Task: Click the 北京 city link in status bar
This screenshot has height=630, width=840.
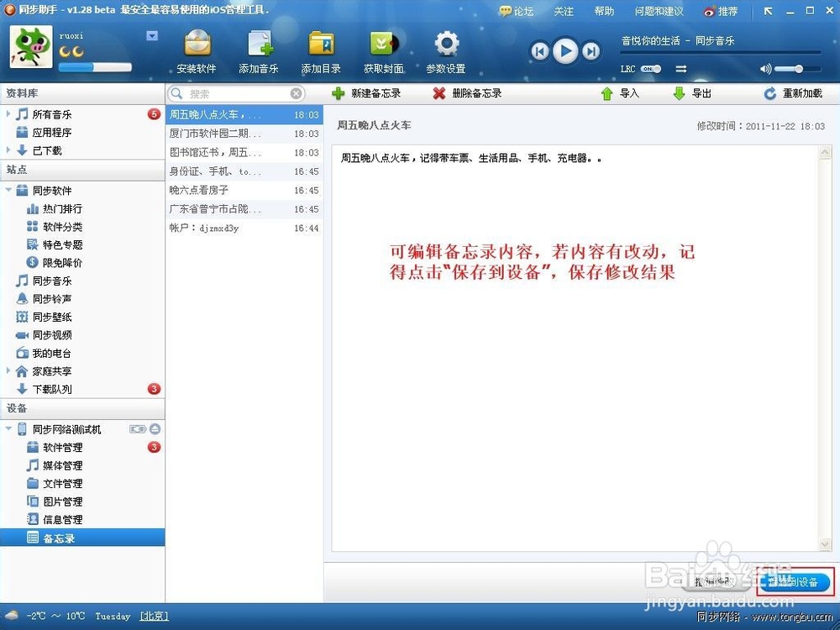Action: 155,616
